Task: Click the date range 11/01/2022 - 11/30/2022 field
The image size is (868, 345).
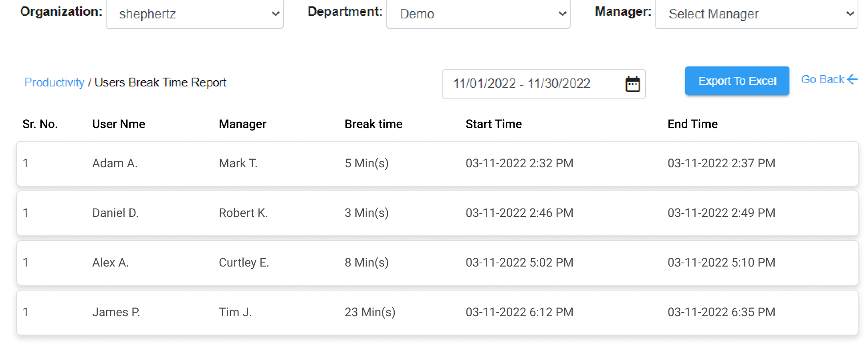Action: [x=544, y=84]
